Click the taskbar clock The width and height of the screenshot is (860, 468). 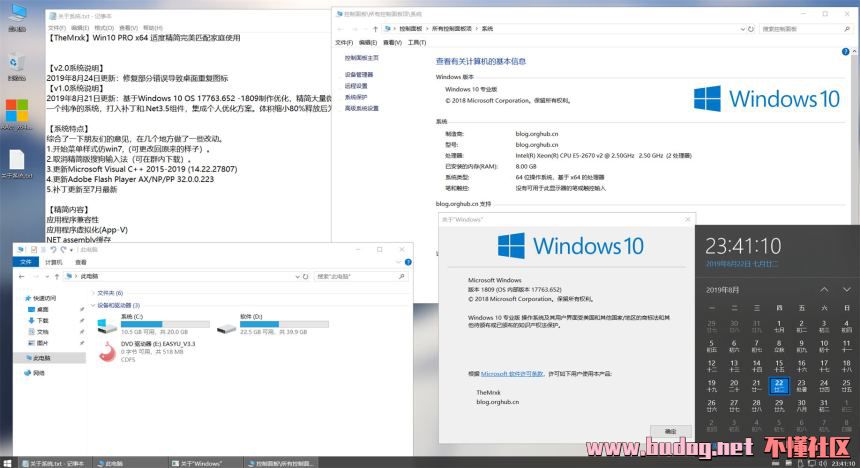pyautogui.click(x=842, y=464)
